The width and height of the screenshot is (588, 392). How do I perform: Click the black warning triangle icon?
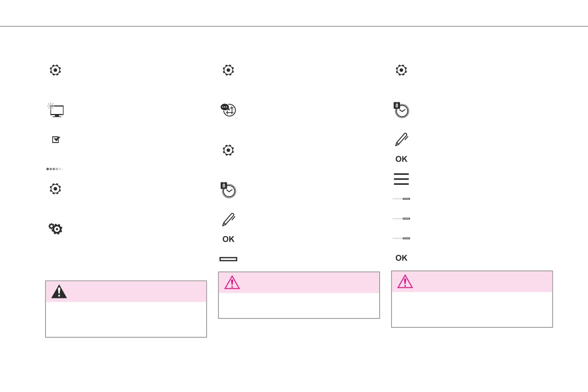[59, 291]
